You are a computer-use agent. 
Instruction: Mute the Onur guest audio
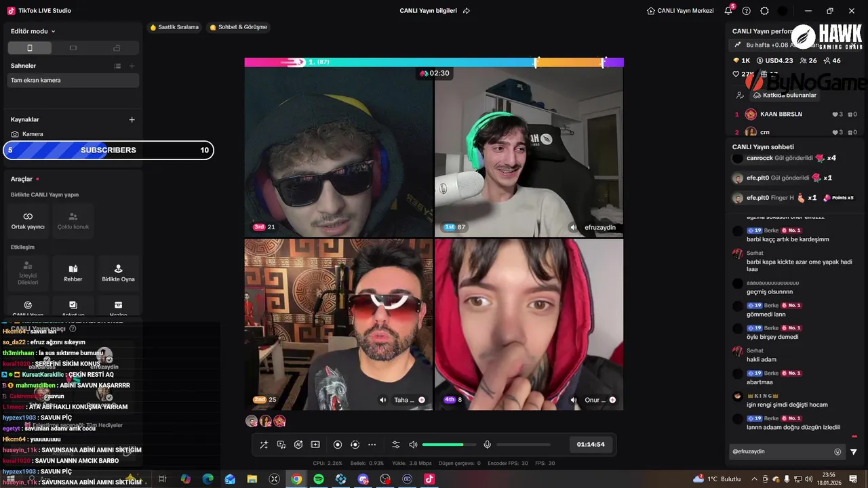(x=574, y=400)
